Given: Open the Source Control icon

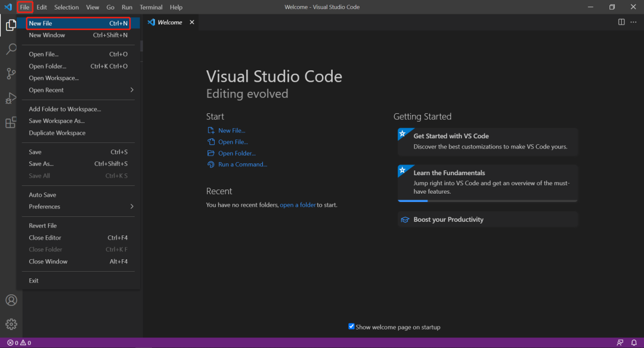Looking at the screenshot, I should [x=11, y=74].
